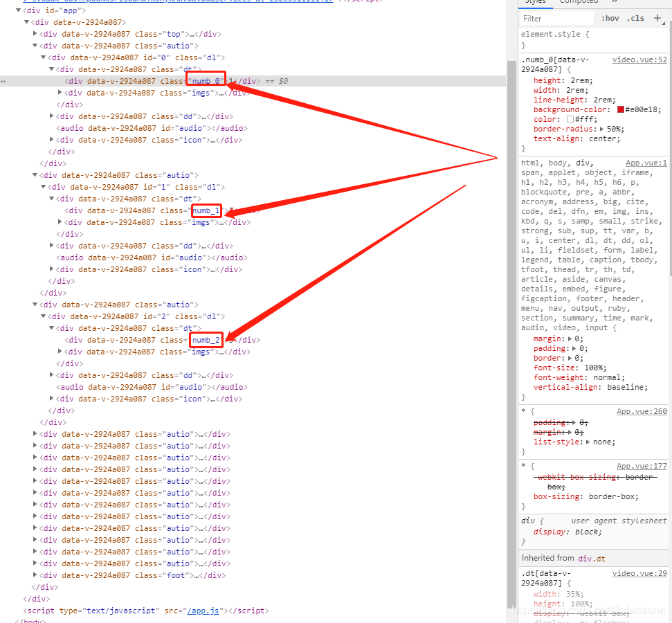Click the display: block user agent declaration

[x=567, y=532]
